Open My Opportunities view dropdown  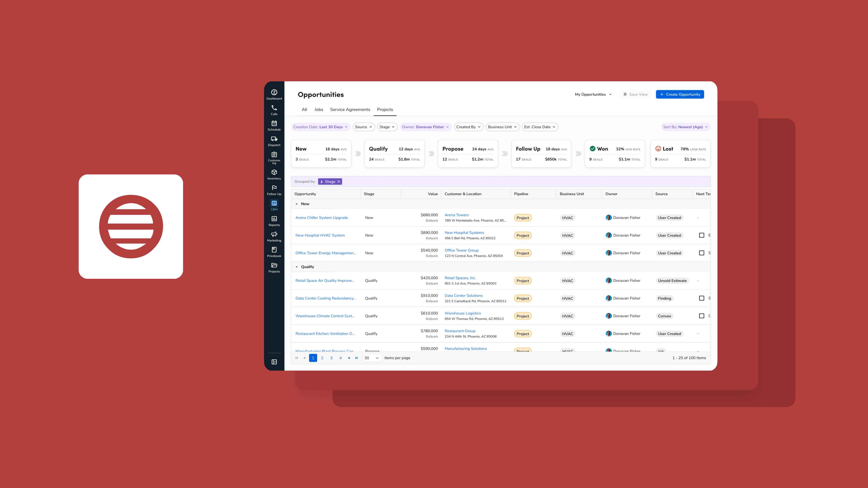pyautogui.click(x=593, y=94)
